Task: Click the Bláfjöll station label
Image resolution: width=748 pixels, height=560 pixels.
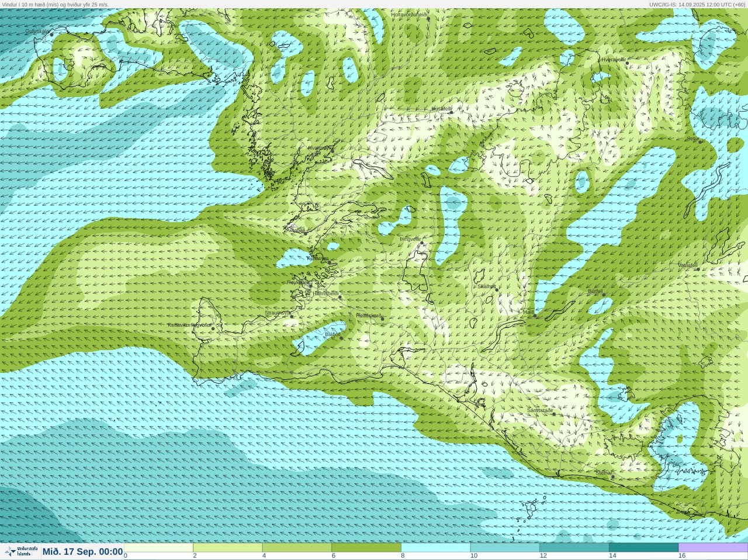Action: (x=333, y=334)
